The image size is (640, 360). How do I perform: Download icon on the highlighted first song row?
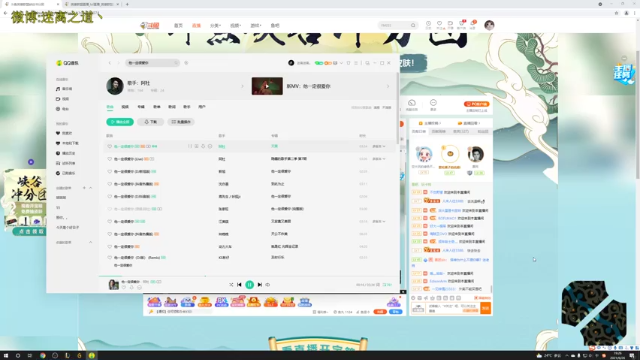coord(203,146)
